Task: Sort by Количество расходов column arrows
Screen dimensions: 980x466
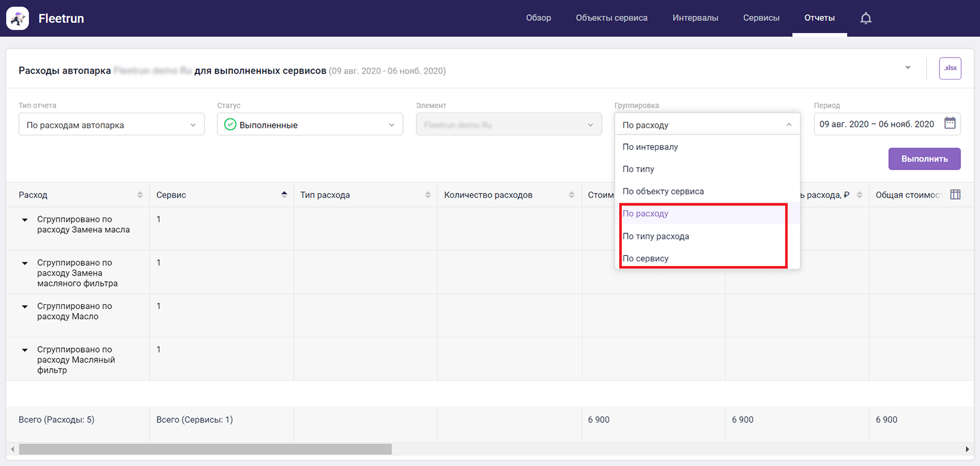Action: pos(571,195)
